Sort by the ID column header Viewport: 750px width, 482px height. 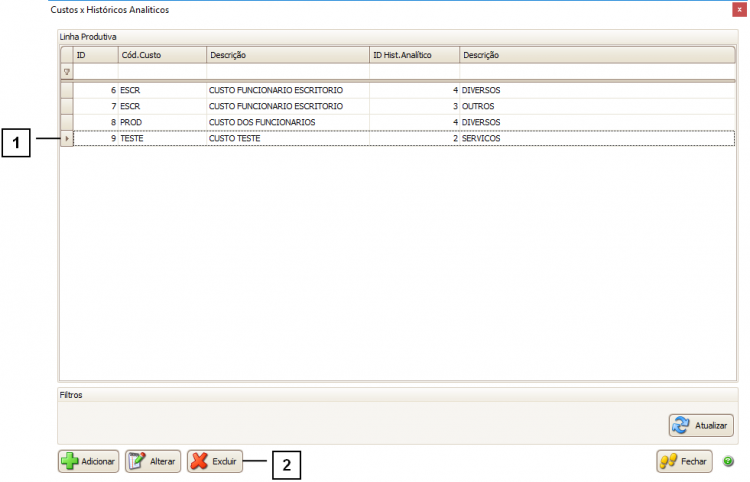click(x=95, y=54)
